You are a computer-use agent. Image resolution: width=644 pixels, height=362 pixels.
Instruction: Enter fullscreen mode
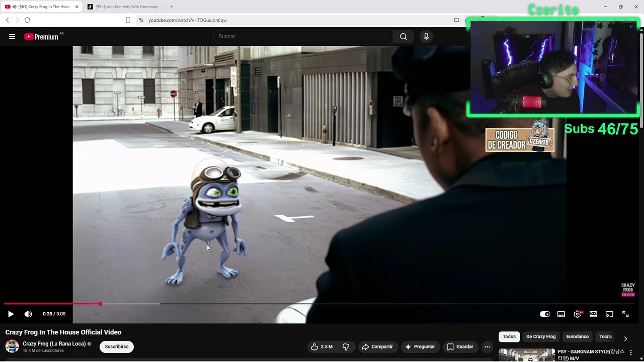tap(625, 314)
